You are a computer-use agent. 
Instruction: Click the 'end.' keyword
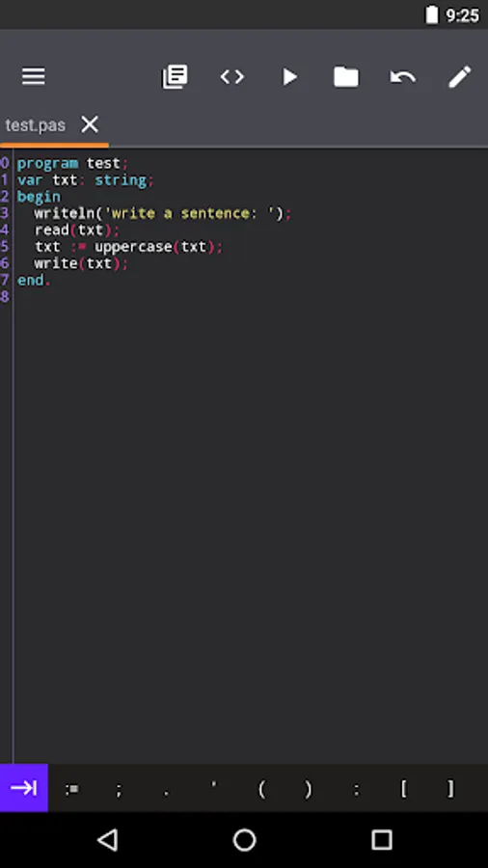34,280
